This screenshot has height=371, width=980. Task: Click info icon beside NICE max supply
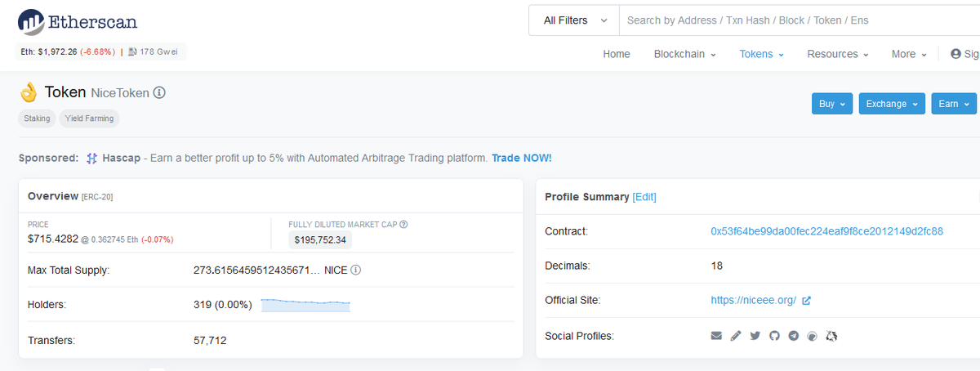coord(356,270)
